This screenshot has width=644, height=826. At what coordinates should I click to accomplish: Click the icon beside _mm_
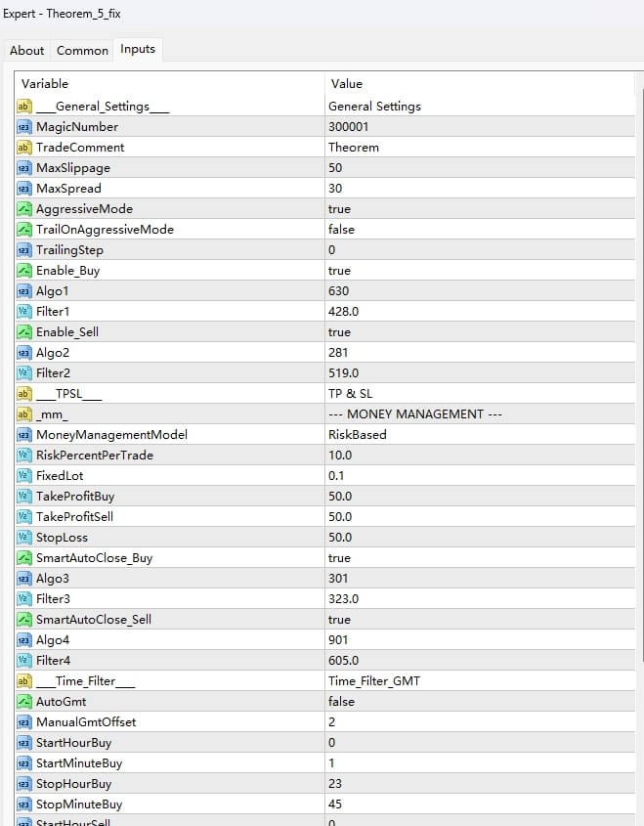pyautogui.click(x=24, y=414)
